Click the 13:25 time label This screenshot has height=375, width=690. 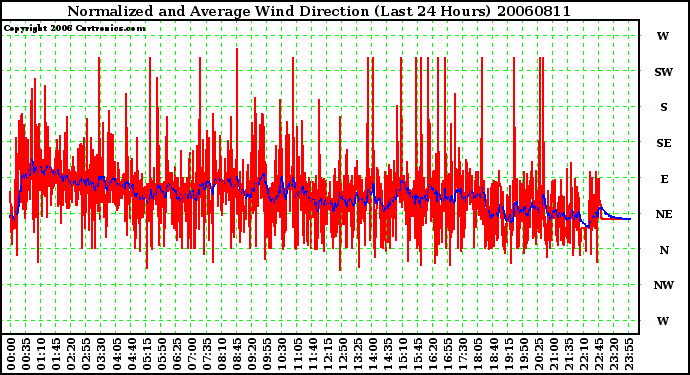pyautogui.click(x=357, y=354)
